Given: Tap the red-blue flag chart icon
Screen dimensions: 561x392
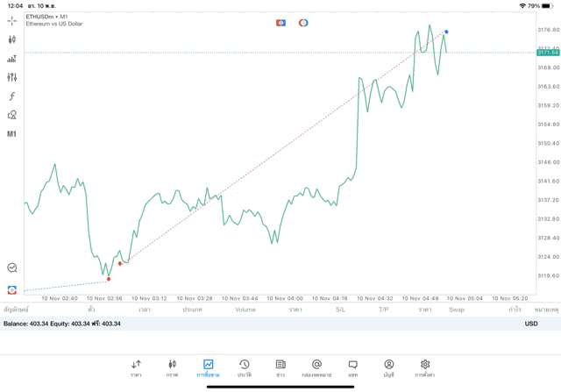Looking at the screenshot, I should tap(280, 23).
